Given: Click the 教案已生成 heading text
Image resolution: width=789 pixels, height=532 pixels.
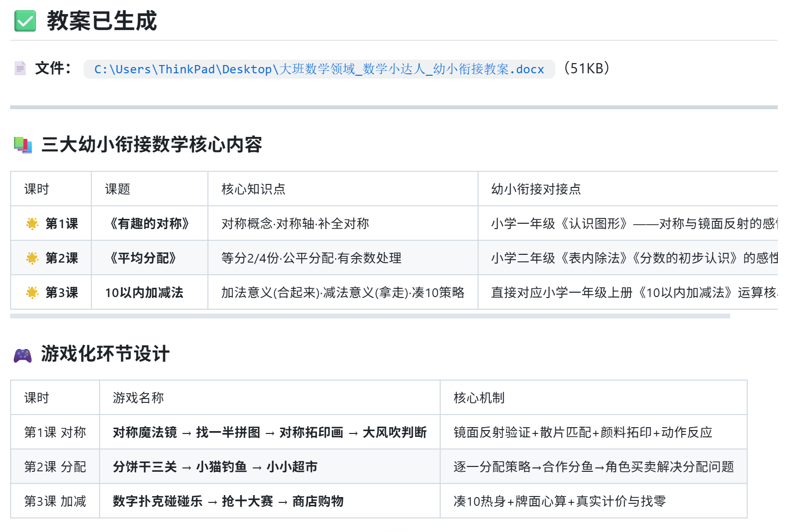Looking at the screenshot, I should click(102, 21).
